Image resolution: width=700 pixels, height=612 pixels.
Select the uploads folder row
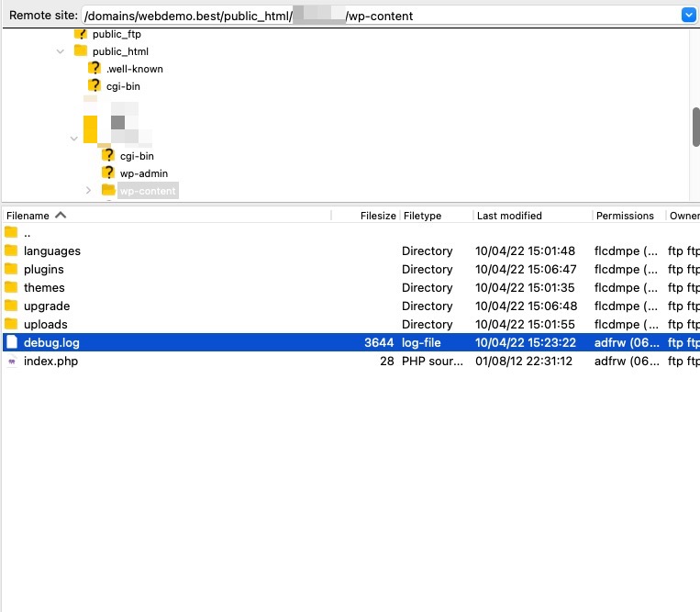pyautogui.click(x=351, y=324)
